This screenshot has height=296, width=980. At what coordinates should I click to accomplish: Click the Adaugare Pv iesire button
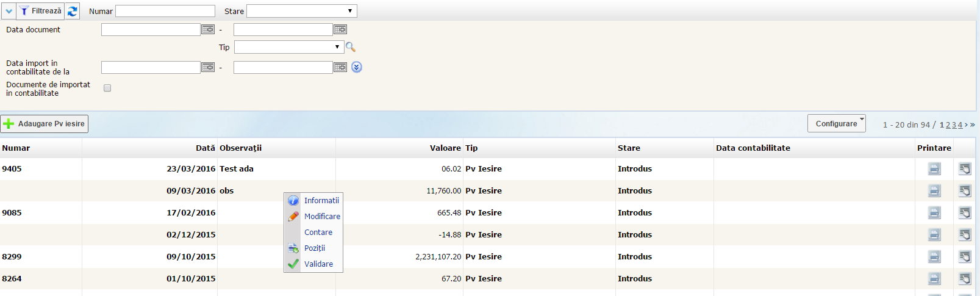point(45,124)
